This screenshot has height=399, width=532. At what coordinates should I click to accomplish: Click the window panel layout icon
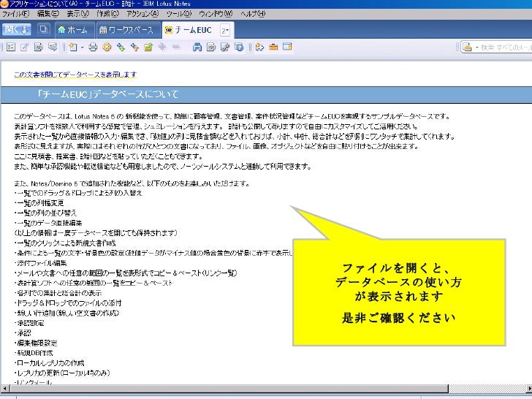pyautogui.click(x=287, y=47)
